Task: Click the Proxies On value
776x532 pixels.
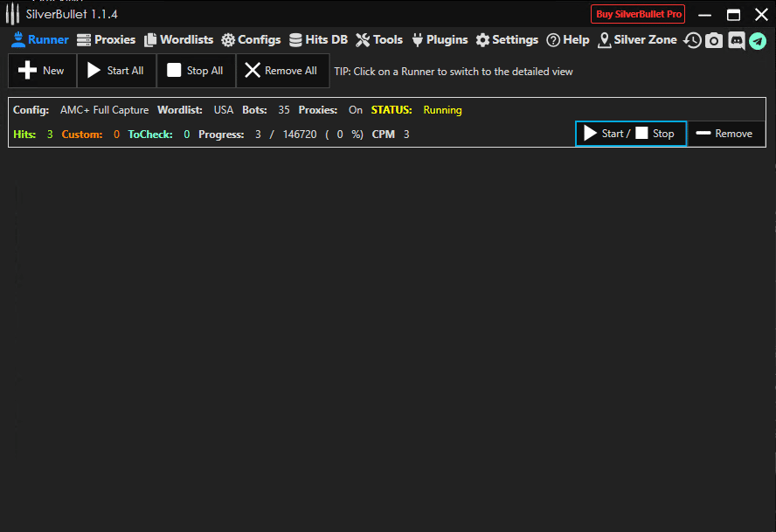Action: pos(356,110)
